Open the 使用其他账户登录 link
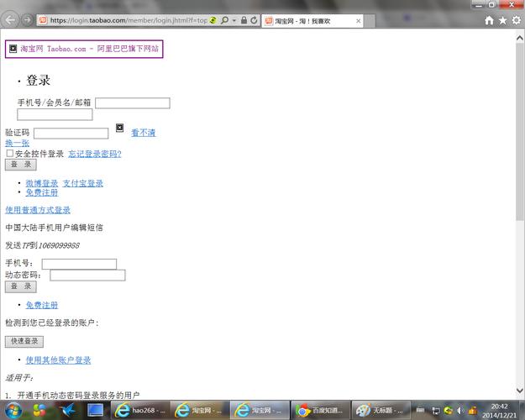Image resolution: width=525 pixels, height=420 pixels. (x=58, y=360)
